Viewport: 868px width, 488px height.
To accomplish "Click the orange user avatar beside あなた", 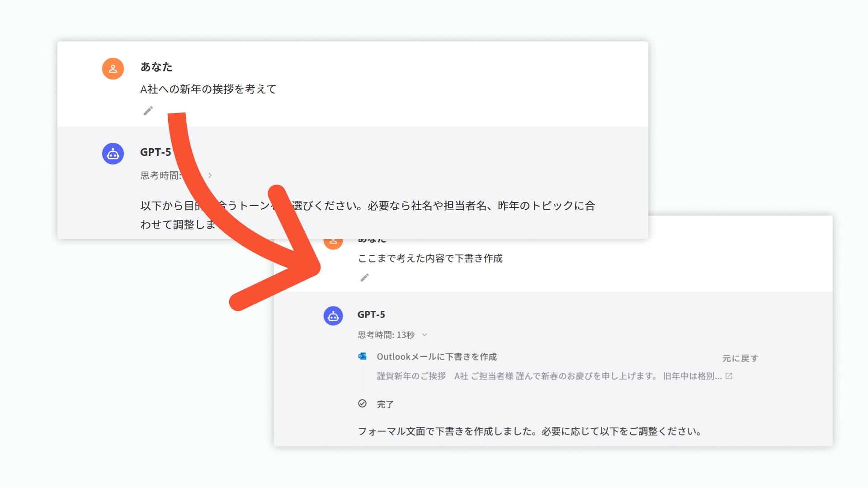I will tap(113, 69).
